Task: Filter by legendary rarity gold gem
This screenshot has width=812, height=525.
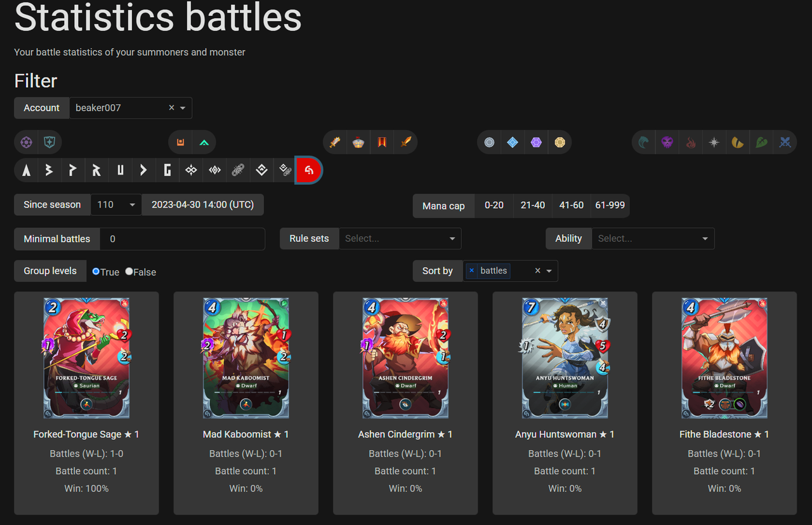Action: 560,142
